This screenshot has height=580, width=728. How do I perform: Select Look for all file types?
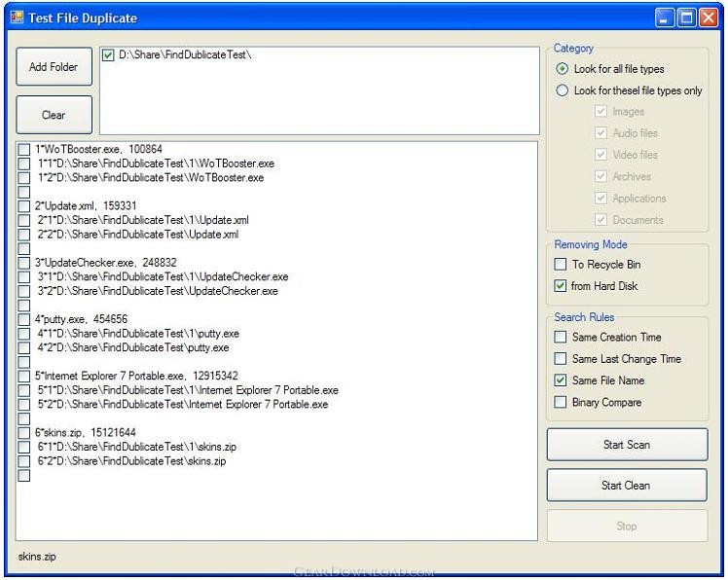(562, 69)
